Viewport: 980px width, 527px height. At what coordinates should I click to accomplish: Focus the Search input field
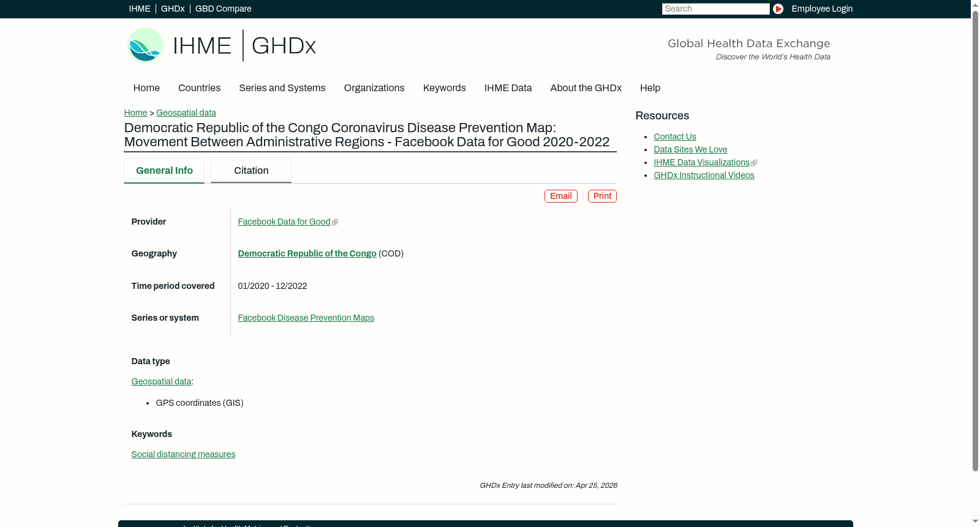pos(715,9)
